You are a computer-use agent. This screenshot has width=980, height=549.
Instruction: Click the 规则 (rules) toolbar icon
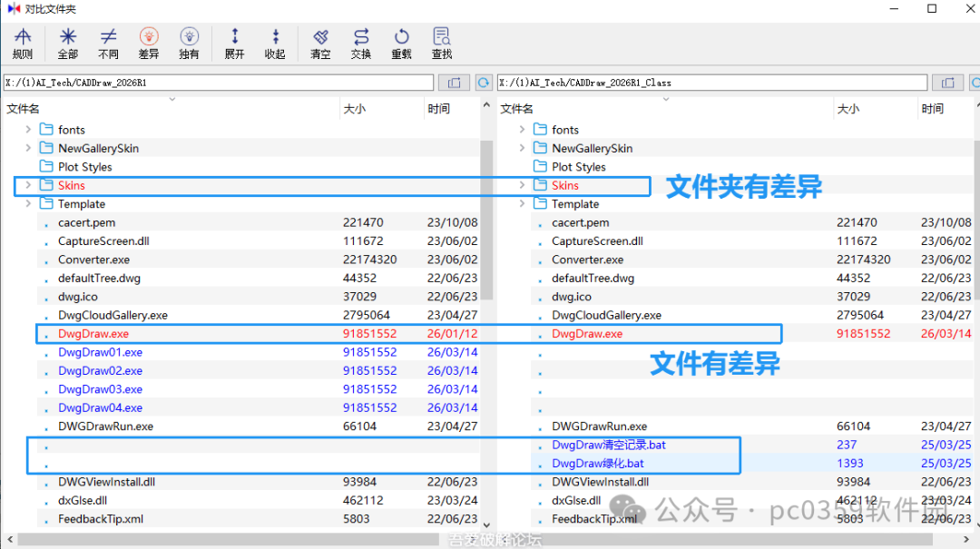point(23,43)
